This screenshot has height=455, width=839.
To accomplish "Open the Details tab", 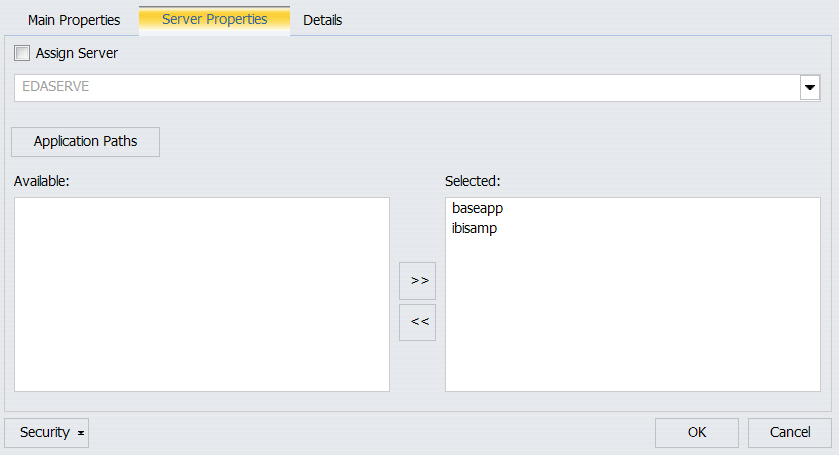I will pos(323,20).
